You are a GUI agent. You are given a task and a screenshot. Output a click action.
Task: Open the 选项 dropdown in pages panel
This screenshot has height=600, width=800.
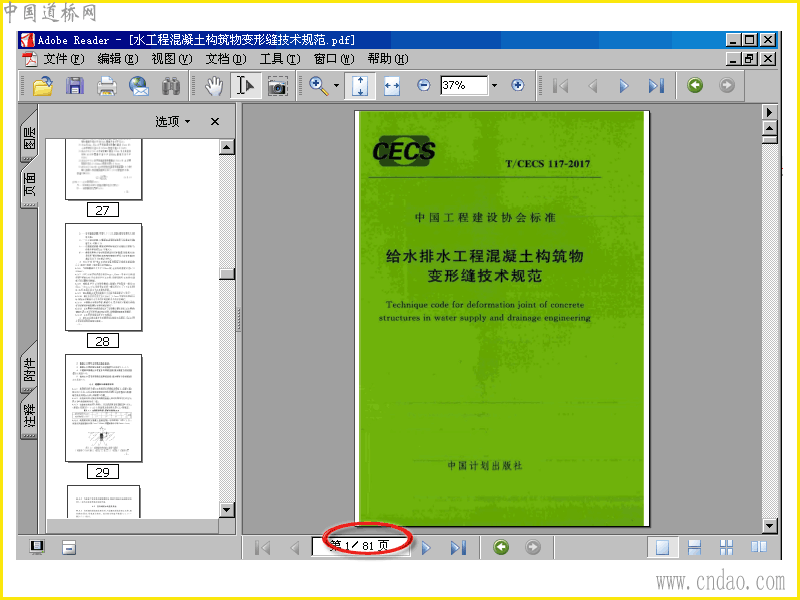[x=173, y=121]
